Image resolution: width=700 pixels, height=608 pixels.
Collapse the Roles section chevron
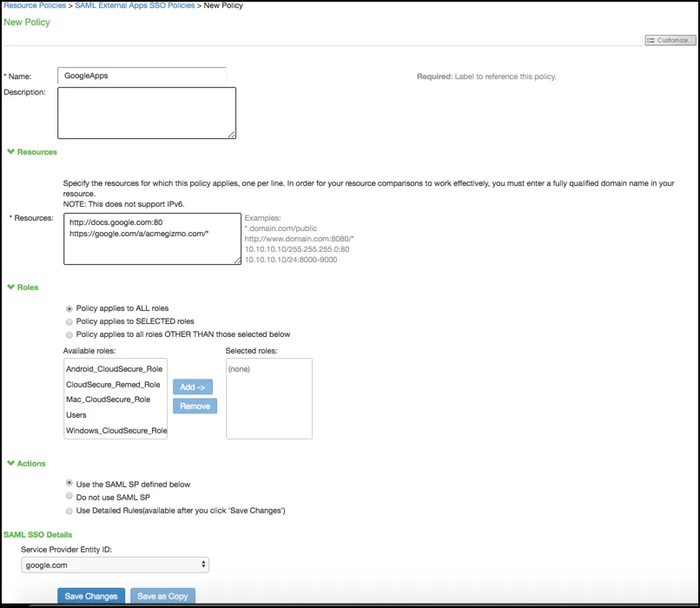point(11,287)
